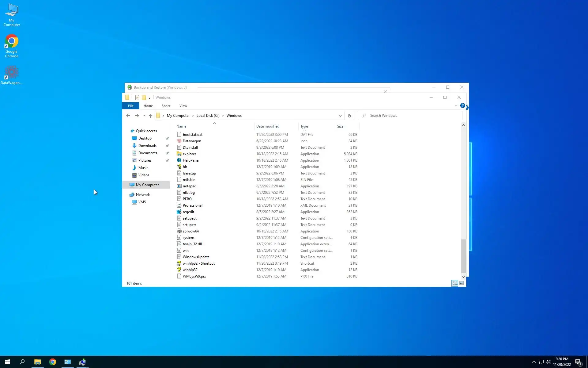Viewport: 588px width, 368px height.
Task: Click the Properties quick access icon
Action: (137, 98)
